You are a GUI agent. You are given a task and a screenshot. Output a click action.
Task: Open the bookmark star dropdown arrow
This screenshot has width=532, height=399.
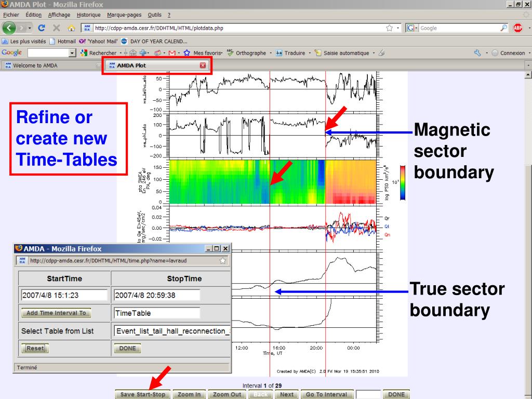click(x=397, y=28)
